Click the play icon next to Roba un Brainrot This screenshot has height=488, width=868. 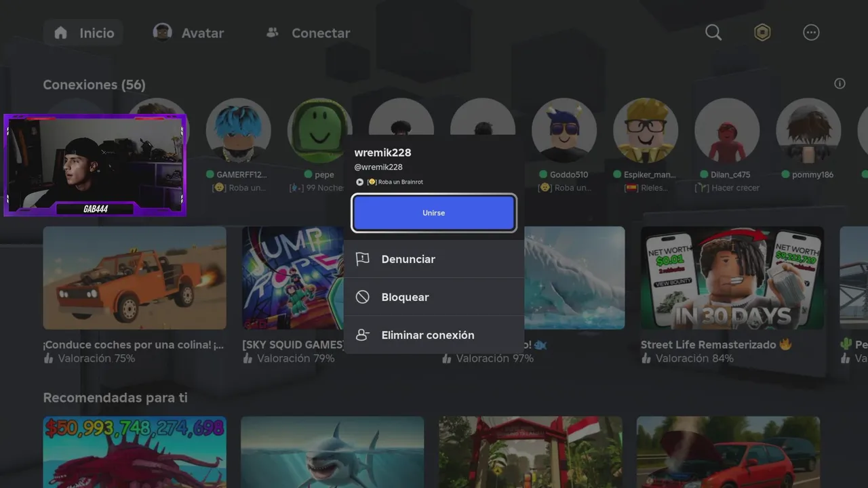click(x=359, y=182)
